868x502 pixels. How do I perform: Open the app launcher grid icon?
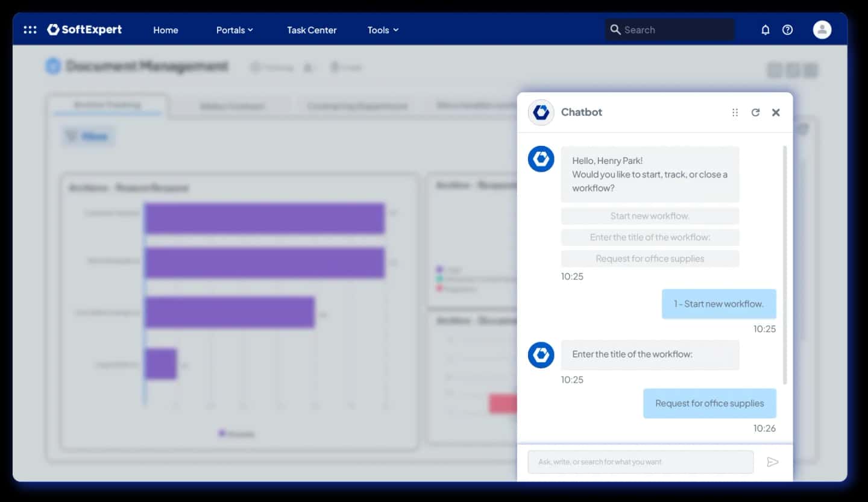[x=30, y=30]
